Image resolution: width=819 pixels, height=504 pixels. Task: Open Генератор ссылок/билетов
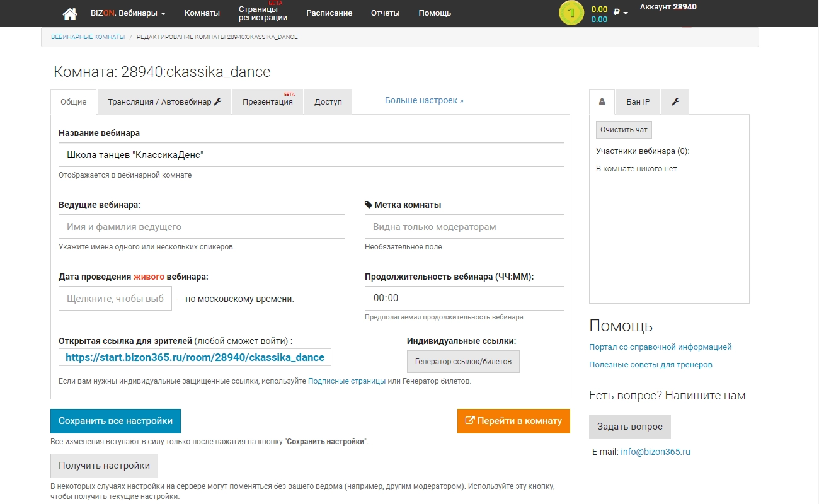tap(463, 362)
